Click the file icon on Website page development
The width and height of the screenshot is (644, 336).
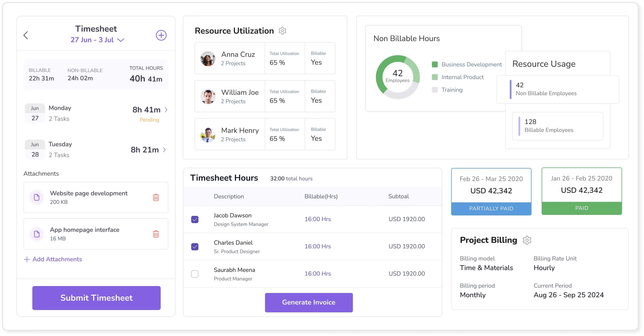click(x=37, y=197)
